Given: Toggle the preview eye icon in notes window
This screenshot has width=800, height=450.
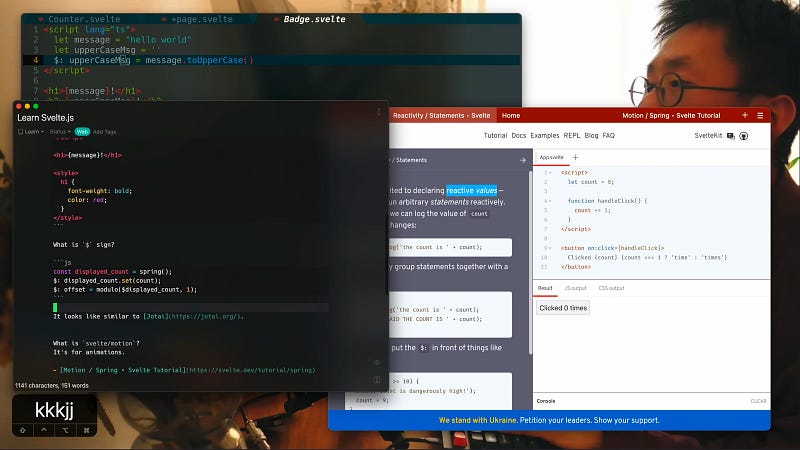Looking at the screenshot, I should 377,363.
